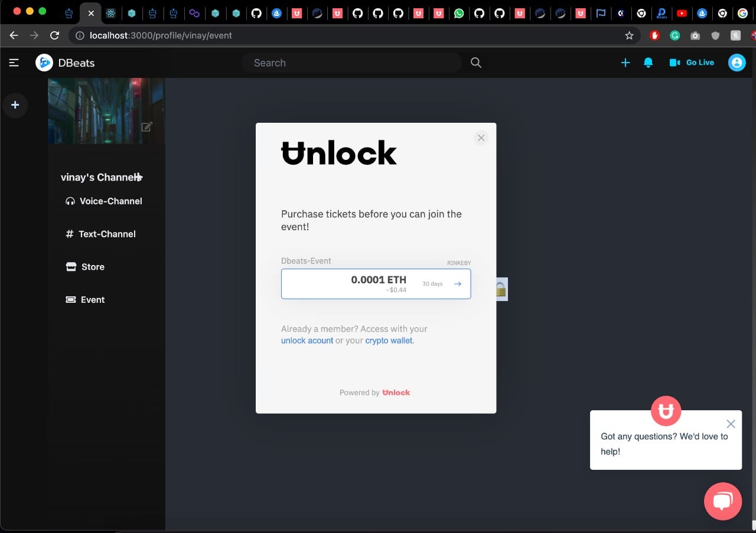View site information icon in address bar
This screenshot has width=756, height=533.
(x=80, y=35)
